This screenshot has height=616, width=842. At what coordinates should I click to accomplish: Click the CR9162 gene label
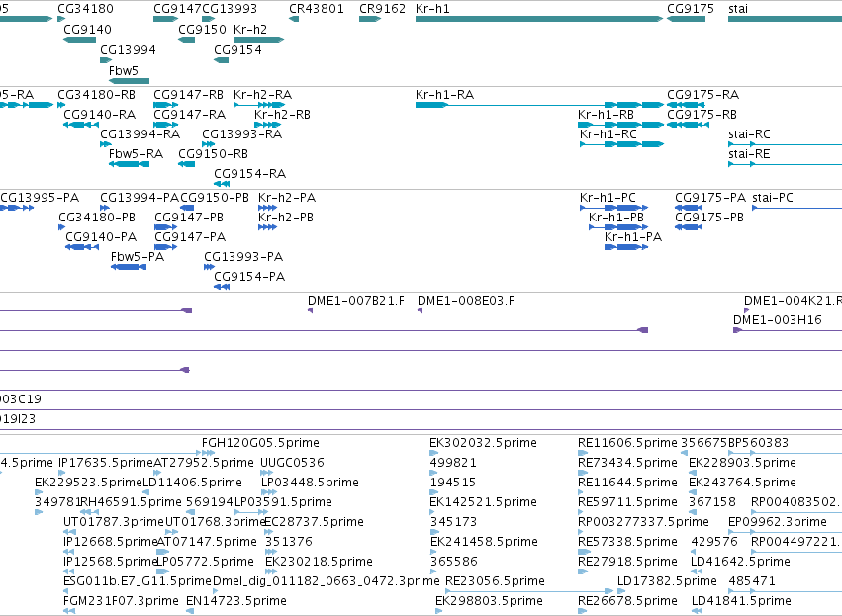point(382,9)
